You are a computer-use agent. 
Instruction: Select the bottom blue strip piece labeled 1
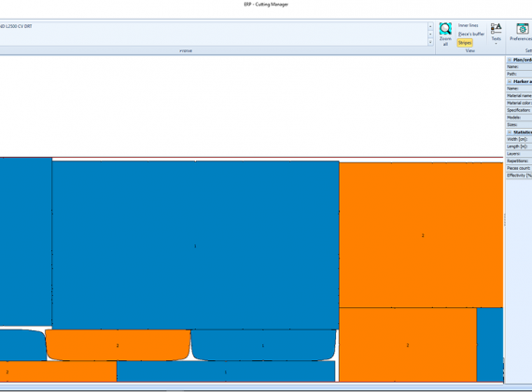tap(226, 371)
